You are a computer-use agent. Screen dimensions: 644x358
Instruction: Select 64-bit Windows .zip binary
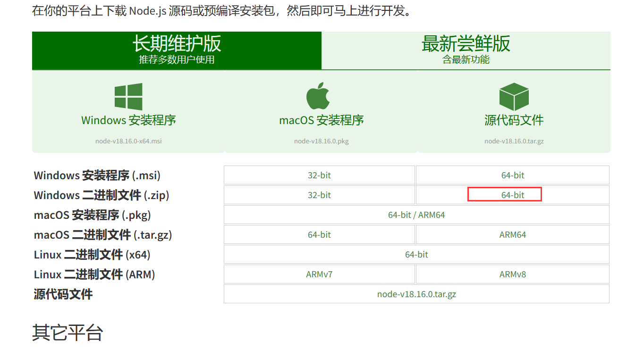coord(513,195)
